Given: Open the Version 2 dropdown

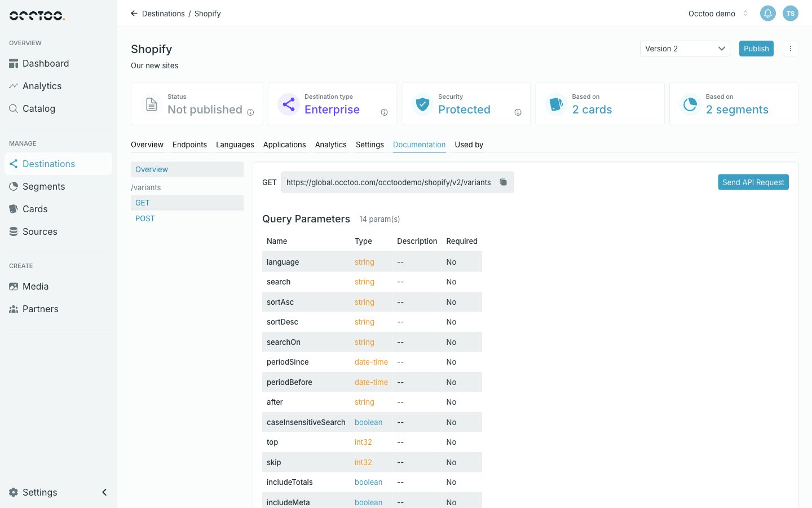Looking at the screenshot, I should click(x=685, y=49).
